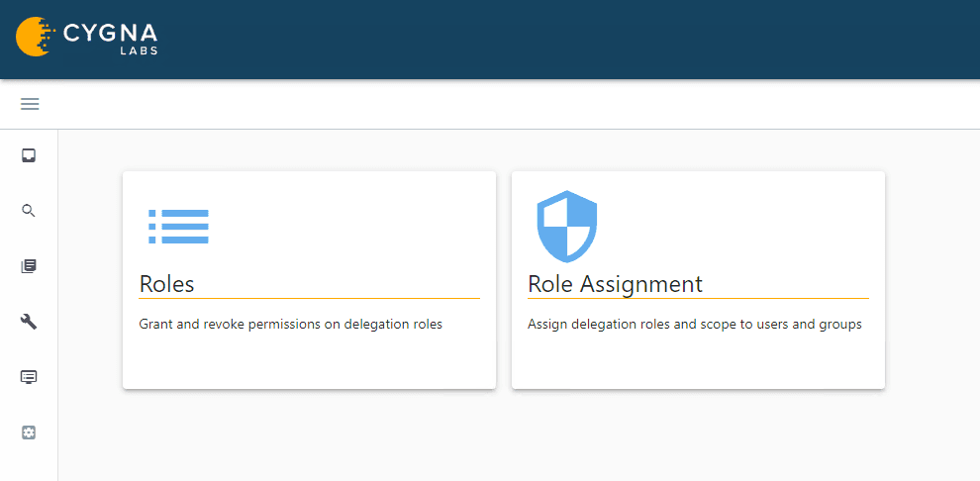Click the 'Assign delegation roles and scope' text
The height and width of the screenshot is (481, 980).
point(694,324)
